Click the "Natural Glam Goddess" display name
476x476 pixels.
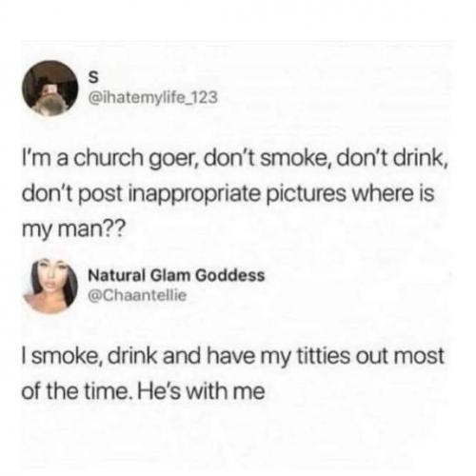click(x=176, y=275)
